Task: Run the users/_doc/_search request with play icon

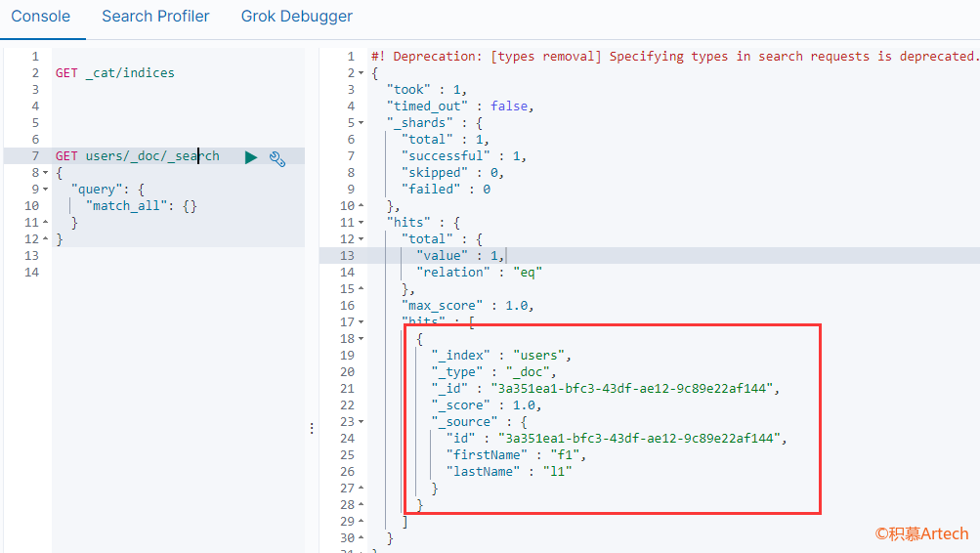Action: point(251,157)
